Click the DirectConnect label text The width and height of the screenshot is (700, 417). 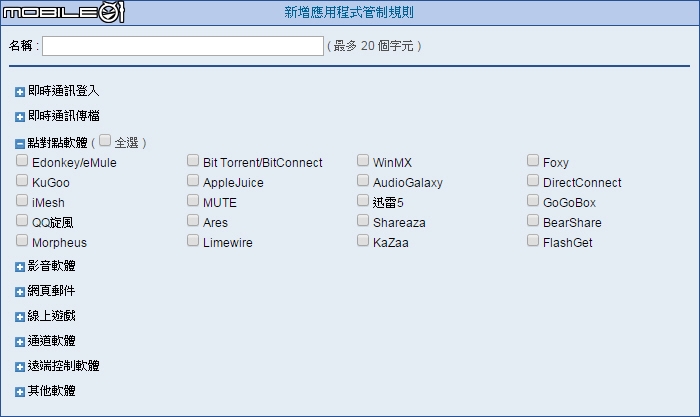[x=582, y=183]
